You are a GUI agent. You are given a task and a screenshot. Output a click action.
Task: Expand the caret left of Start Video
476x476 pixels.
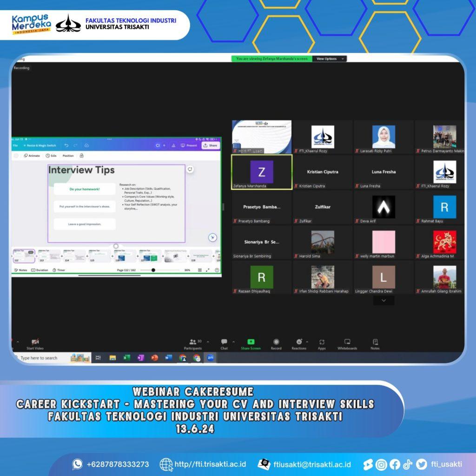pyautogui.click(x=18, y=342)
